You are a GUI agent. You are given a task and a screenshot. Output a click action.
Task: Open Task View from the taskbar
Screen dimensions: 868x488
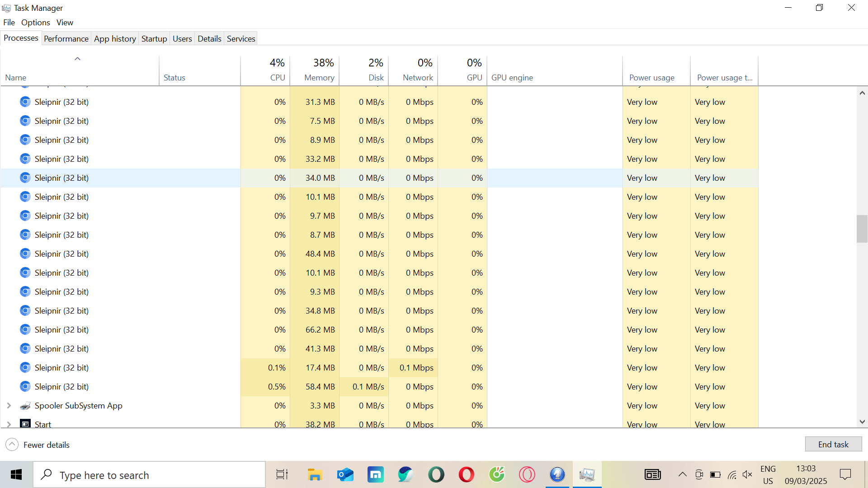click(282, 475)
